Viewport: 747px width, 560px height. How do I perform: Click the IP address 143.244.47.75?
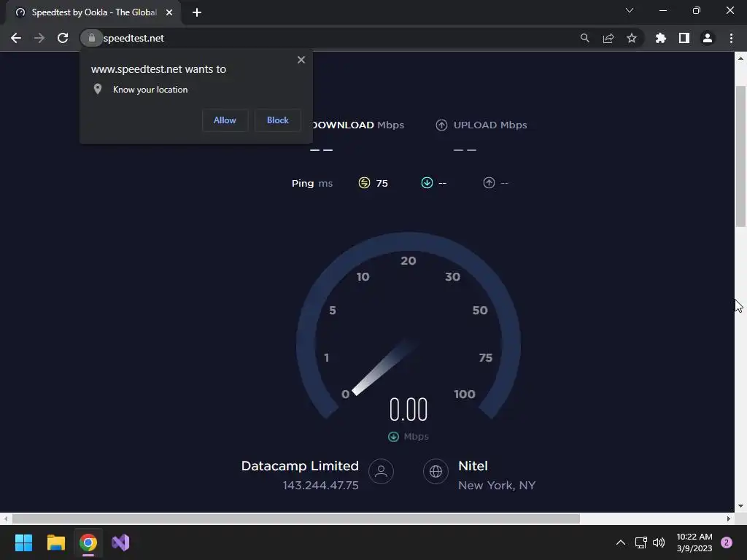pyautogui.click(x=321, y=485)
